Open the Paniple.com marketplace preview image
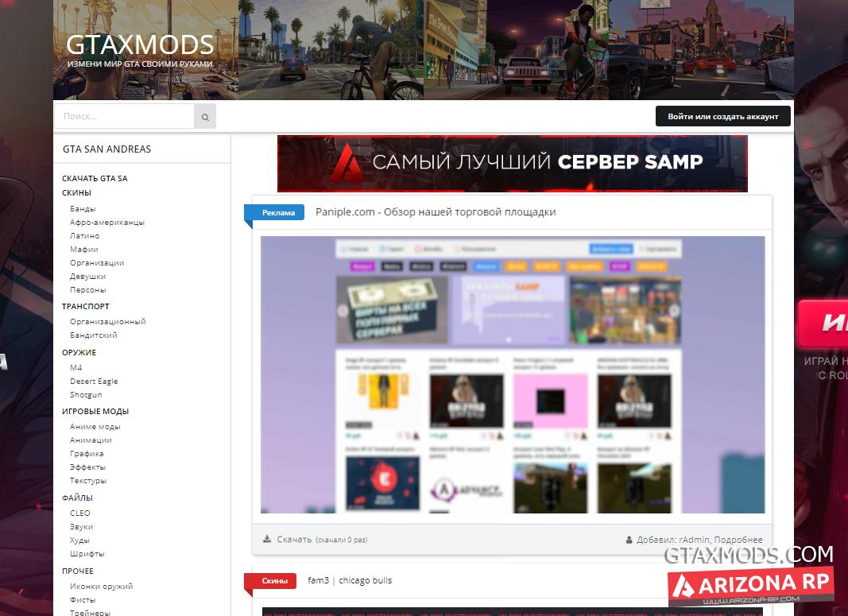848x616 pixels. pyautogui.click(x=513, y=374)
